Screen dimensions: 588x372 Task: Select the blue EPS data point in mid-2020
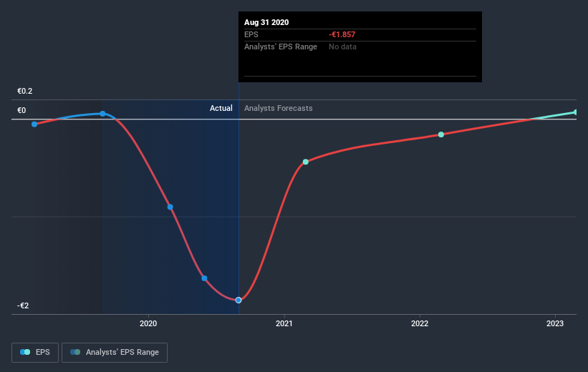204,278
